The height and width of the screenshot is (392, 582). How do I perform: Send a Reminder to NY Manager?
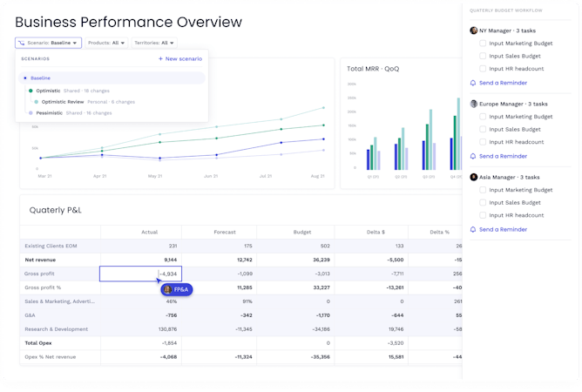(503, 83)
